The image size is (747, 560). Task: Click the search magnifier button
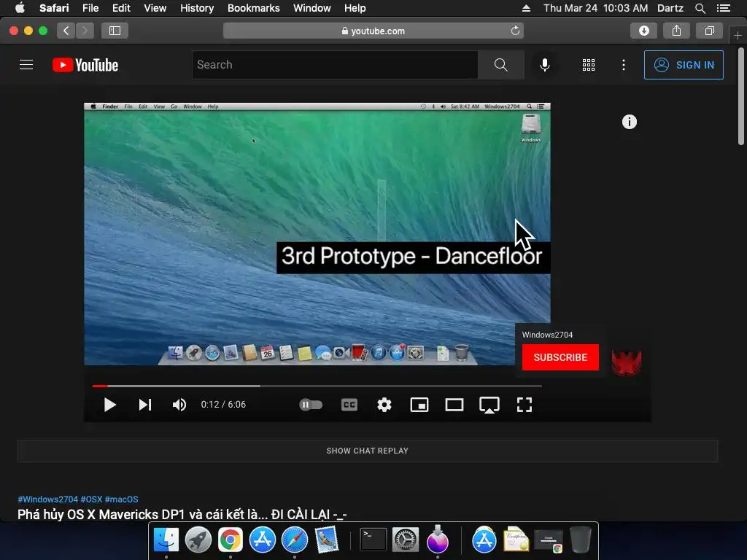tap(500, 65)
